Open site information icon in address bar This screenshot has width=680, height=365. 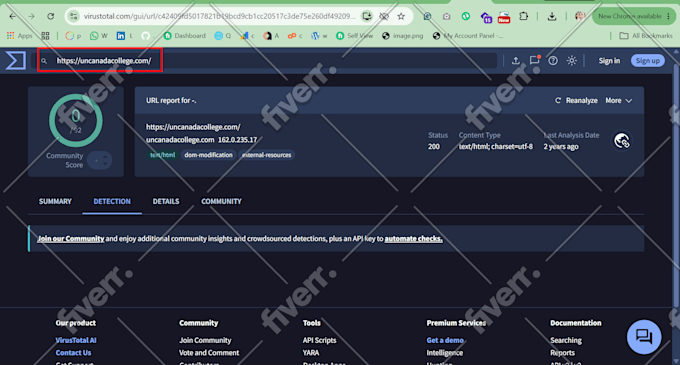click(74, 16)
